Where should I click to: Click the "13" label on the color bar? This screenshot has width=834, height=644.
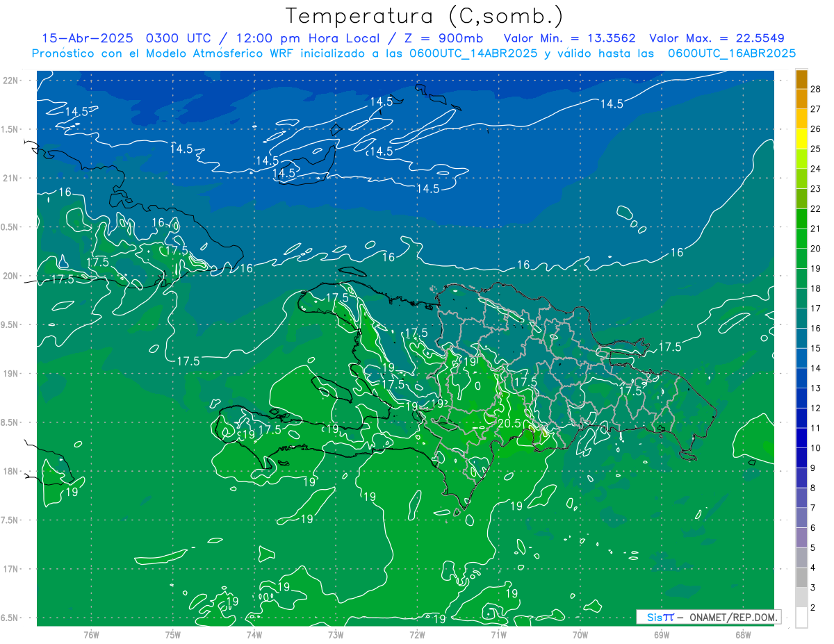tap(815, 388)
